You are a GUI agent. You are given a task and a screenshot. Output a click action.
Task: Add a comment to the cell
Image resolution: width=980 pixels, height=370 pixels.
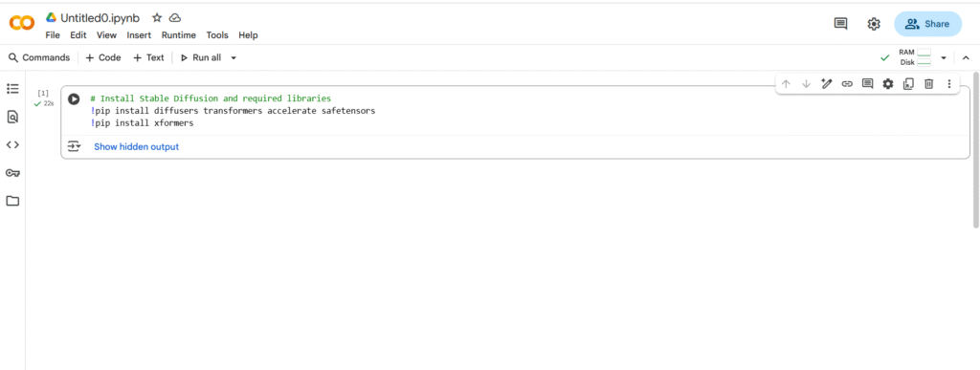(867, 83)
